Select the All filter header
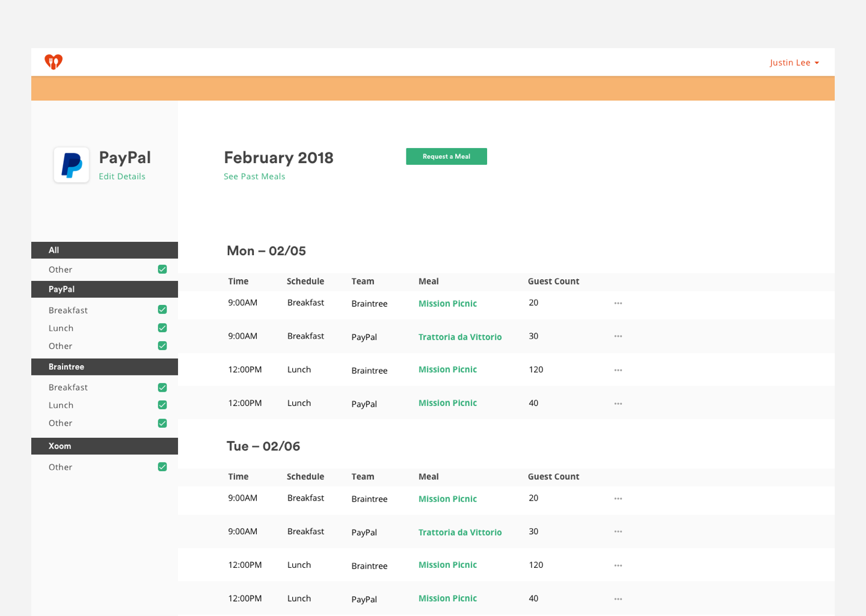The height and width of the screenshot is (616, 866). coord(105,250)
